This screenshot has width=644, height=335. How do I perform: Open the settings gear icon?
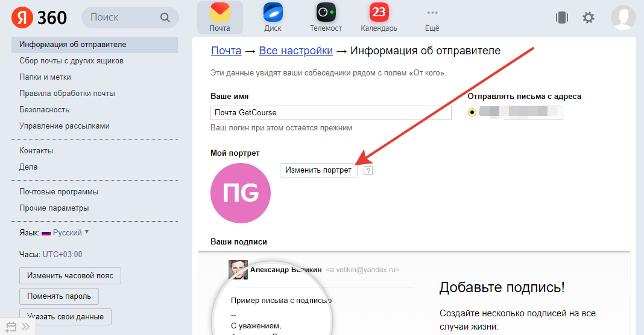click(x=589, y=18)
